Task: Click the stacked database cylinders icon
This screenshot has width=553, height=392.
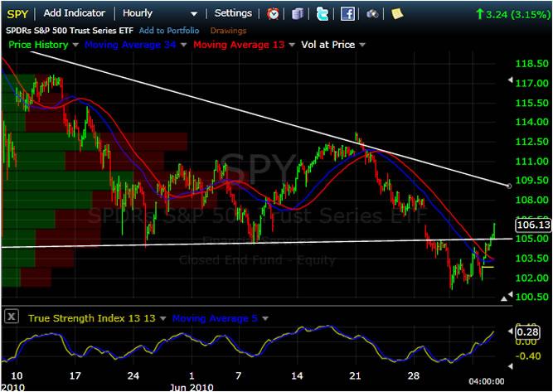Action: click(298, 14)
